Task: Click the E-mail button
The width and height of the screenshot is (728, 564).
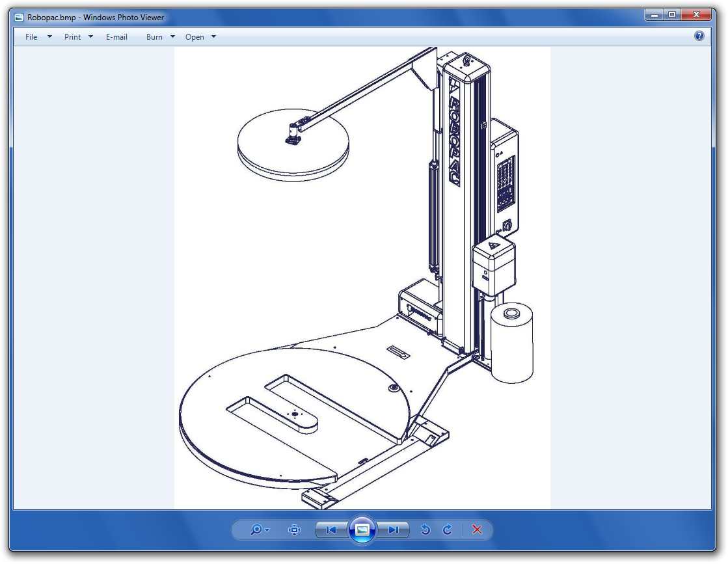Action: click(x=116, y=37)
